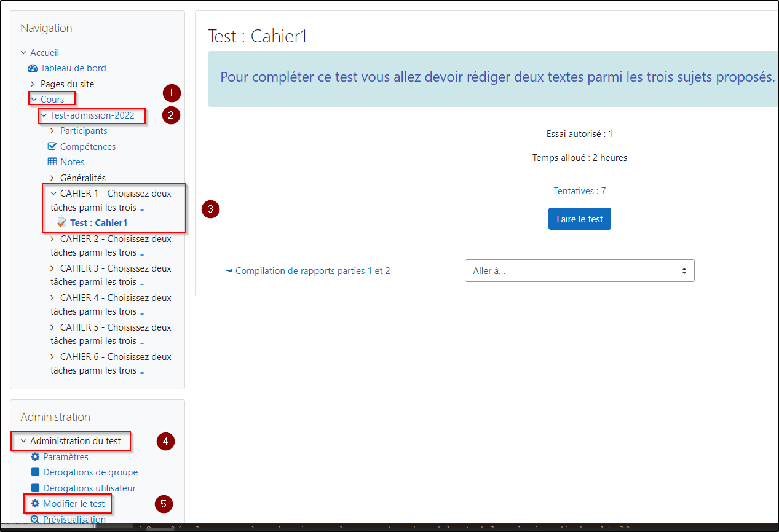Click the Test : Cahier1 quiz icon
Screen dimensions: 779x532
coord(61,223)
